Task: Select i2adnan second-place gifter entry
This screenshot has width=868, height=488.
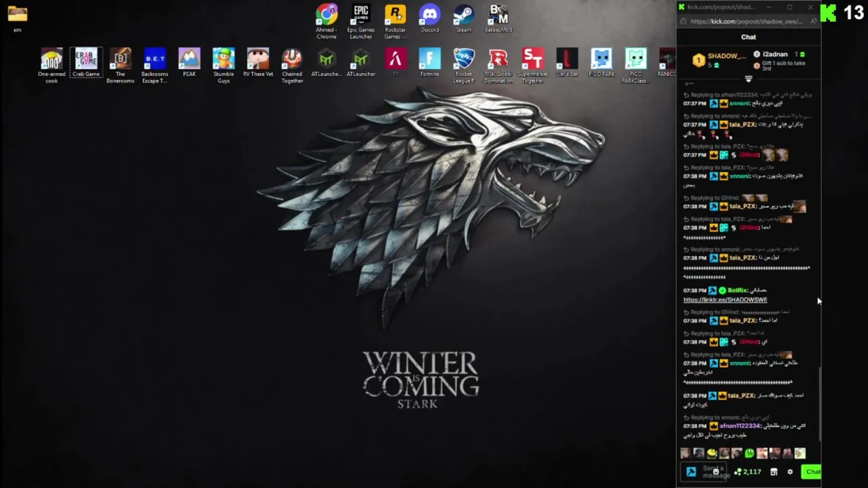Action: point(781,54)
